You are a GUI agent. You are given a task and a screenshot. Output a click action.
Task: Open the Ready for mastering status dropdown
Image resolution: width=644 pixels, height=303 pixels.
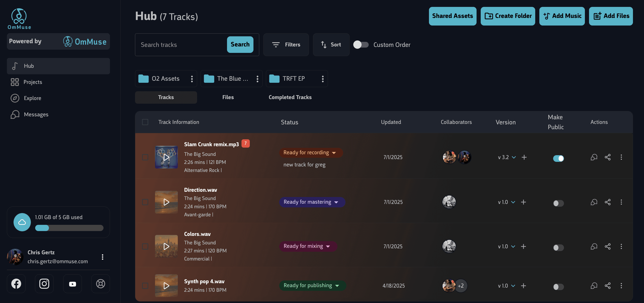pyautogui.click(x=312, y=202)
